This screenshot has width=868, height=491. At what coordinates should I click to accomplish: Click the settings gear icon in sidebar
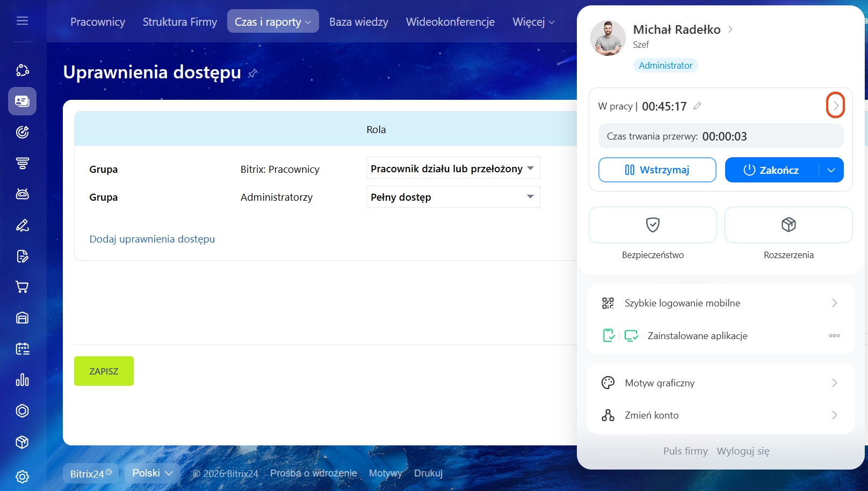click(22, 477)
